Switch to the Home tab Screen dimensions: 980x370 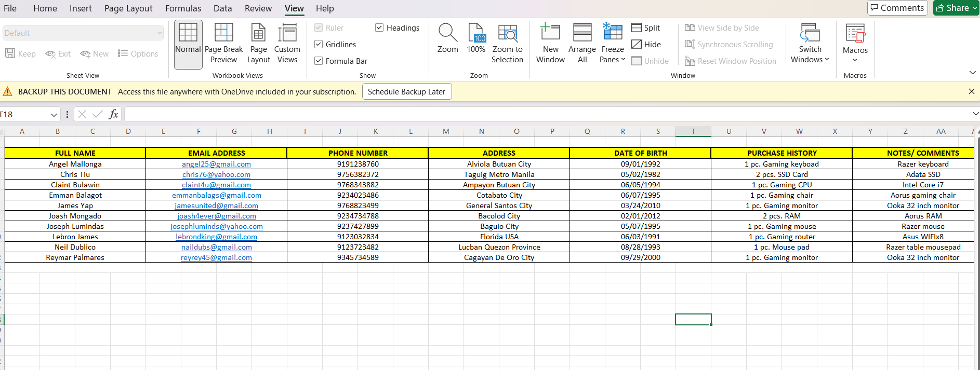pyautogui.click(x=45, y=8)
